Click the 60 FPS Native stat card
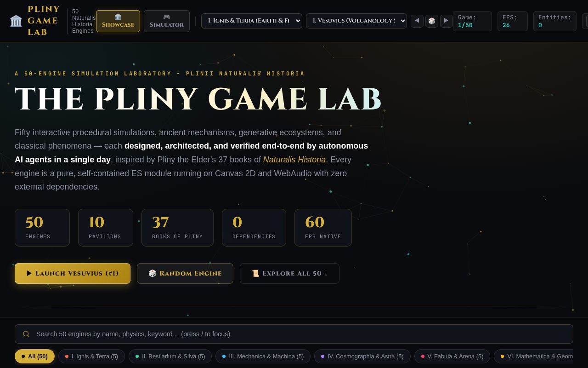This screenshot has height=368, width=588. tap(323, 228)
